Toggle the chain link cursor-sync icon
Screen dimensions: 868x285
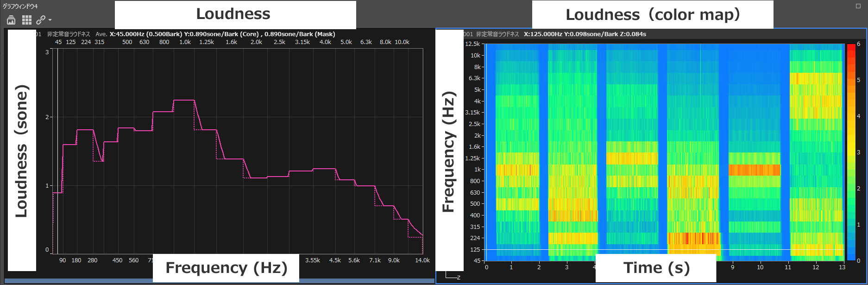pos(41,20)
